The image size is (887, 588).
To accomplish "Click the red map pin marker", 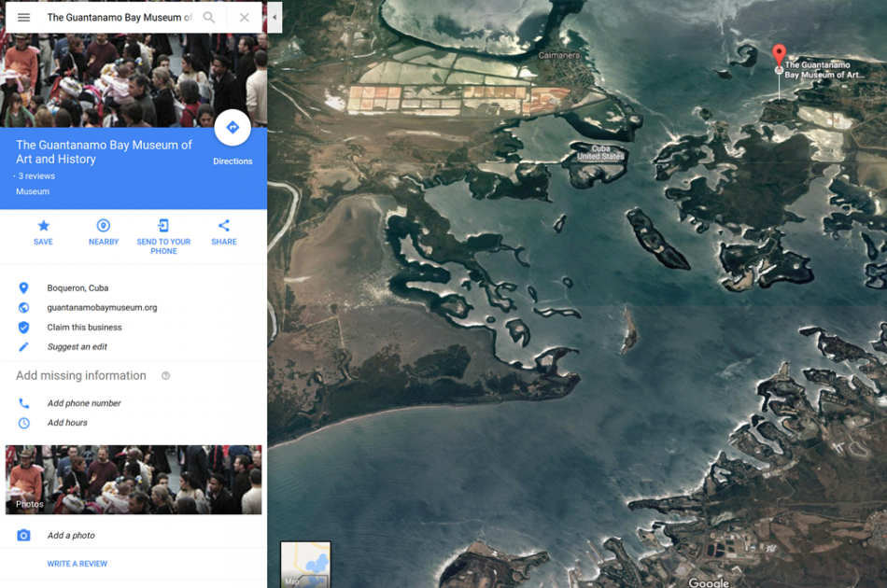I will (x=779, y=57).
